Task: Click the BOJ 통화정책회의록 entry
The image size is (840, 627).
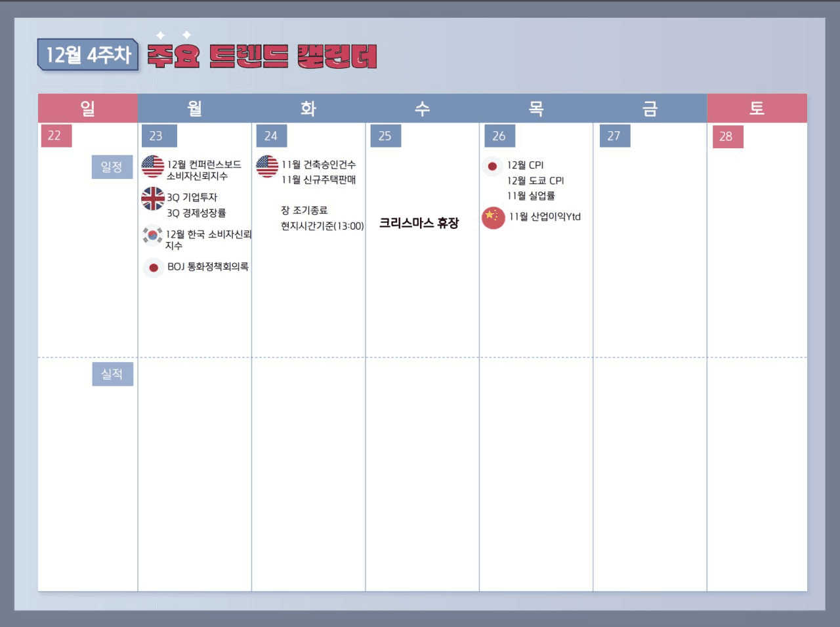Action: tap(208, 267)
